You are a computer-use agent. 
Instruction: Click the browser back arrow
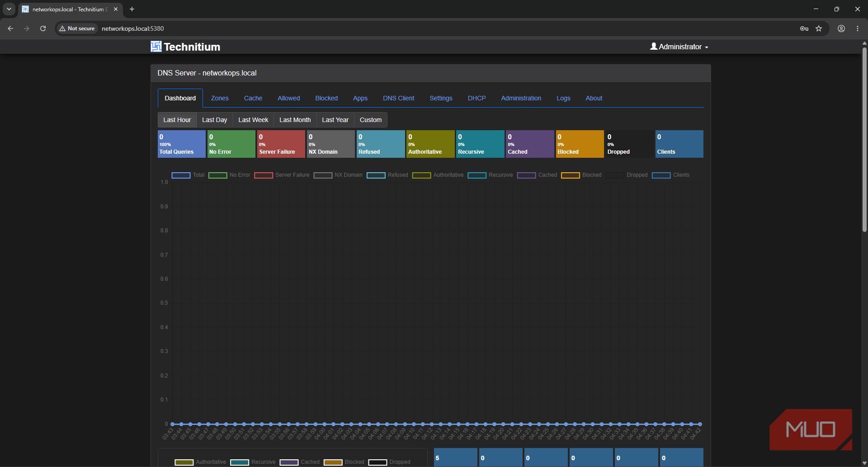click(10, 28)
